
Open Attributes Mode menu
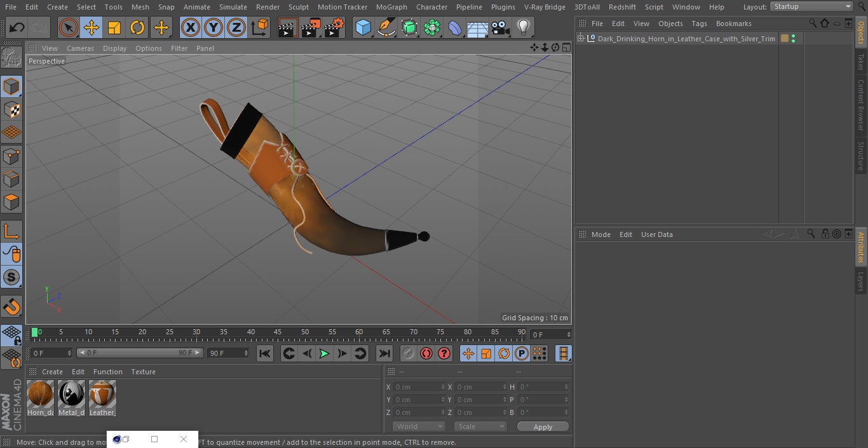tap(600, 234)
